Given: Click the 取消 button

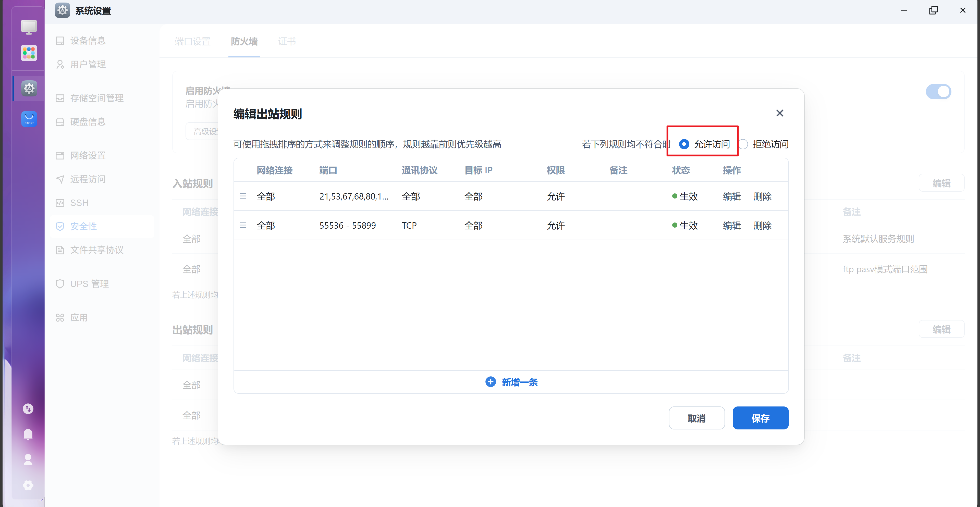Looking at the screenshot, I should [x=696, y=418].
